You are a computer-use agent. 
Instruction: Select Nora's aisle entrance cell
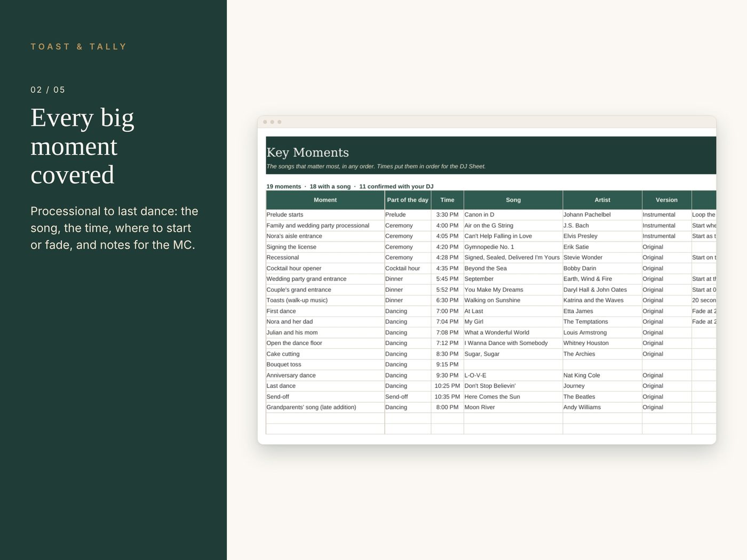tap(325, 236)
